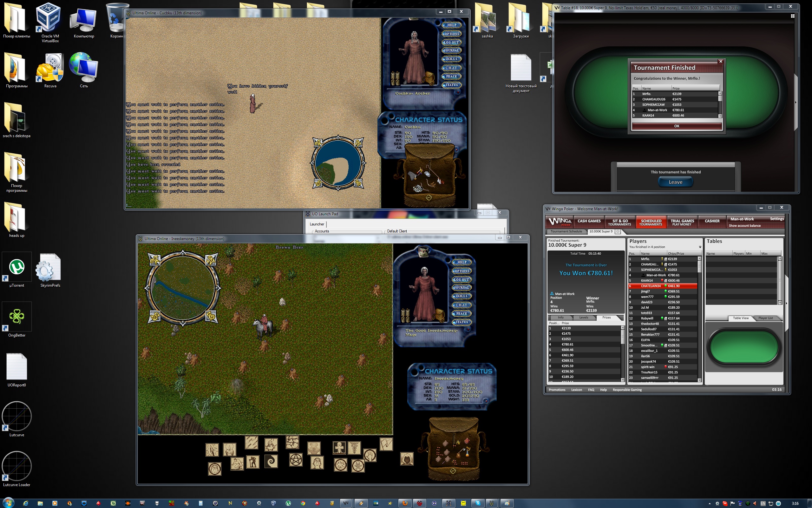Click the Players list scrollbar

click(x=700, y=319)
